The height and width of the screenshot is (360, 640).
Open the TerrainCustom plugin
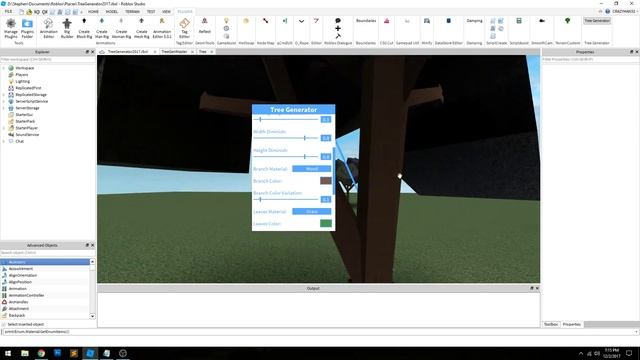pyautogui.click(x=567, y=21)
